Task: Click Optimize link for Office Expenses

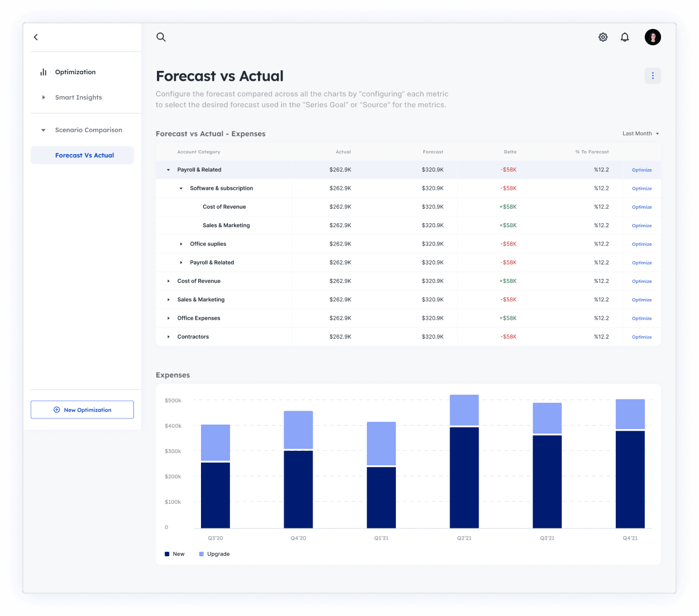Action: 641,319
